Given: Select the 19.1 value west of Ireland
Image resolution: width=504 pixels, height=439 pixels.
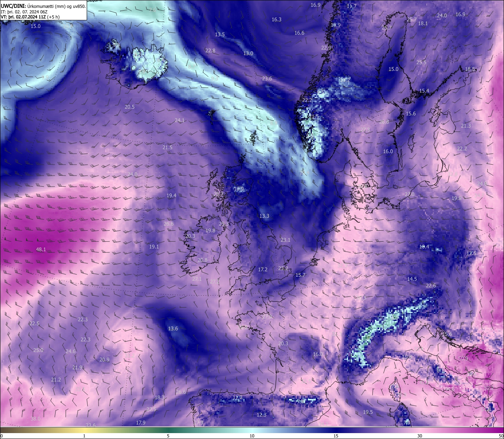Looking at the screenshot, I should [x=154, y=247].
